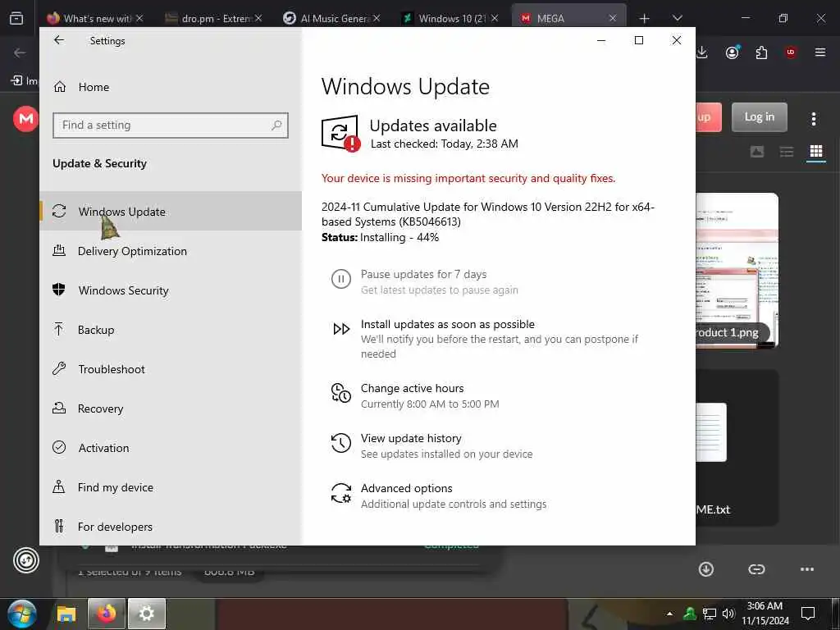Open the Firefox extensions puzzle icon

coord(761,52)
